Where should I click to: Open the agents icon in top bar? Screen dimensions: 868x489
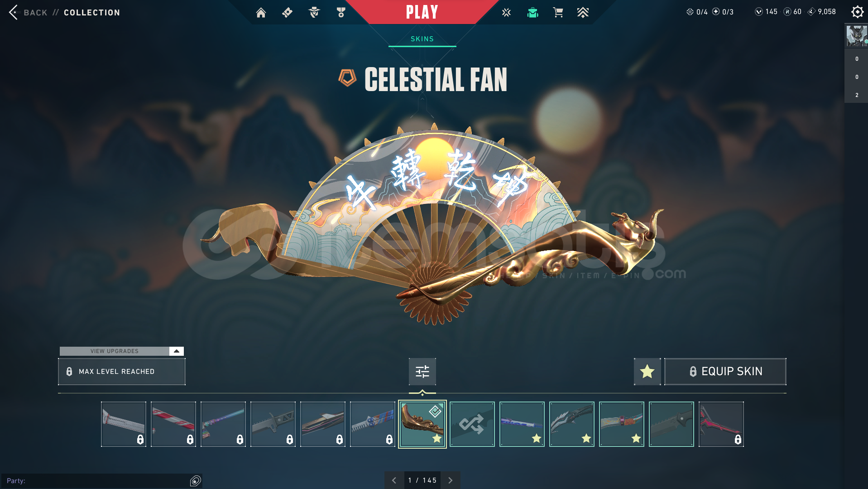314,13
